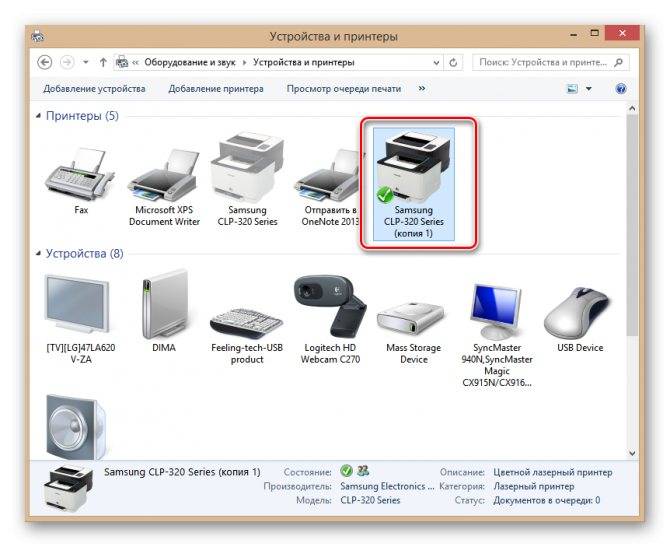Viewport: 670px width, 547px height.
Task: Open the Оборудование и звук breadcrumb arrow
Action: point(244,62)
